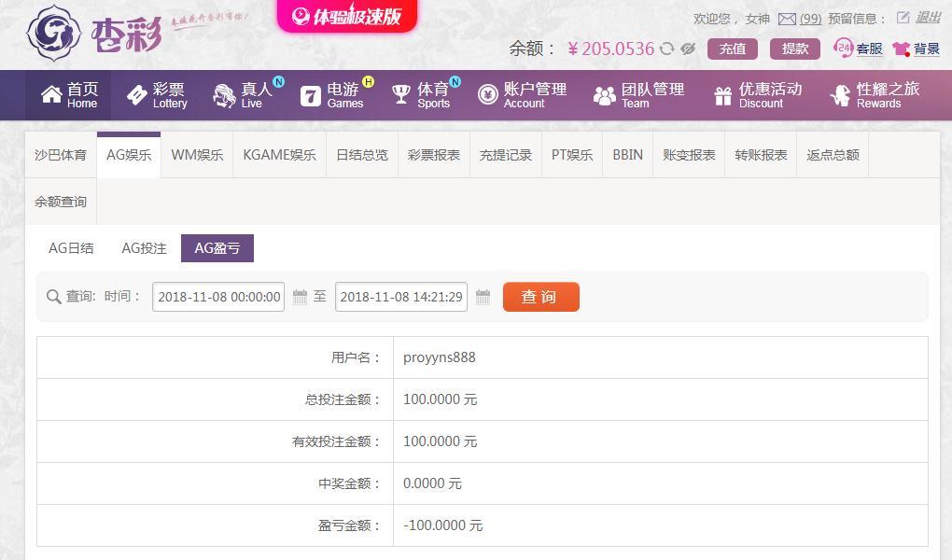
Task: Open the 返点总额 tab
Action: point(833,155)
